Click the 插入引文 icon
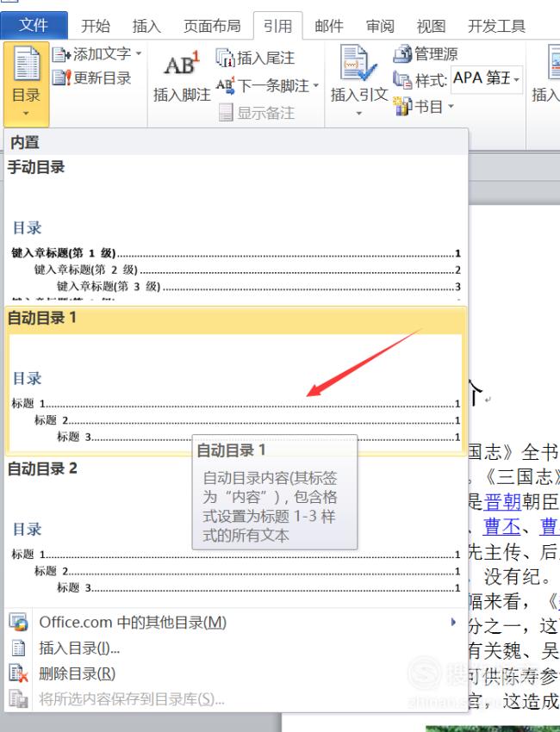The width and height of the screenshot is (560, 732). point(358,63)
